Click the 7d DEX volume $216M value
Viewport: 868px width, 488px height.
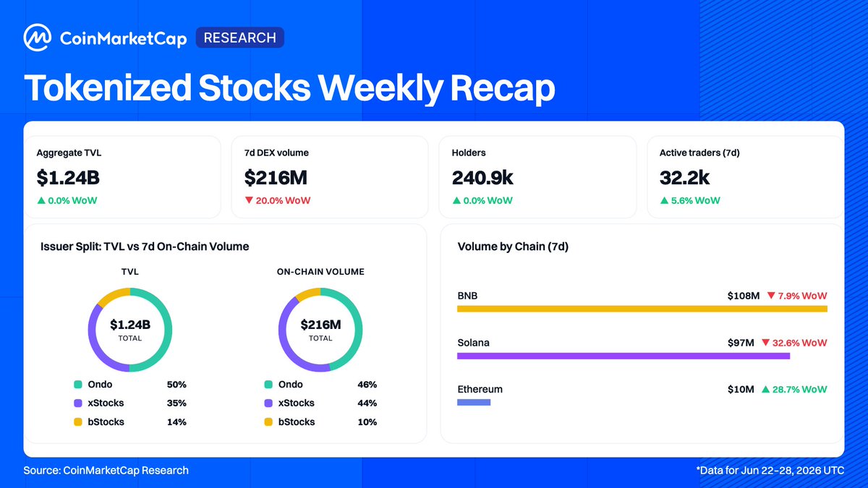(275, 177)
